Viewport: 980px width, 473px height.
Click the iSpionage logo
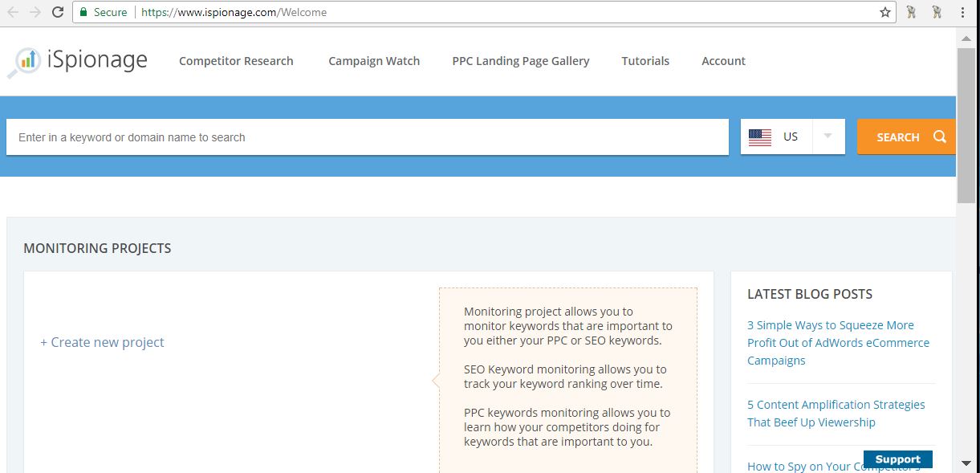point(77,61)
